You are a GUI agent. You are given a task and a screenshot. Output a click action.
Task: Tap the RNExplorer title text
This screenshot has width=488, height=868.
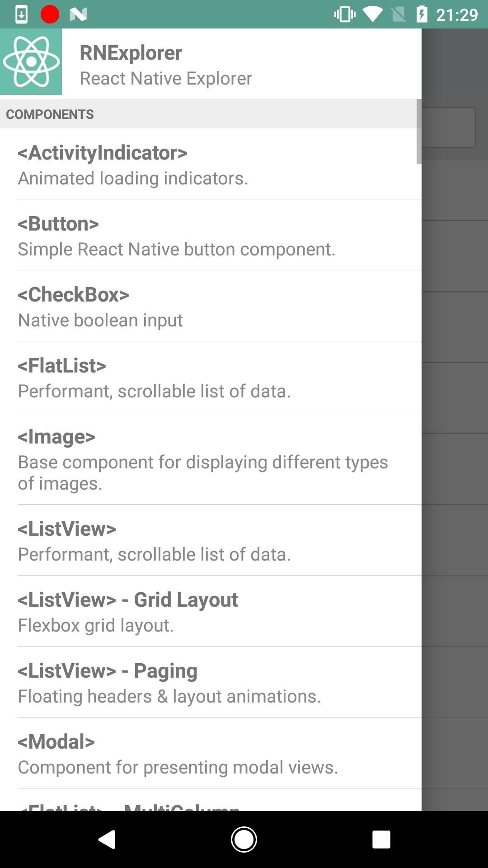click(x=131, y=52)
